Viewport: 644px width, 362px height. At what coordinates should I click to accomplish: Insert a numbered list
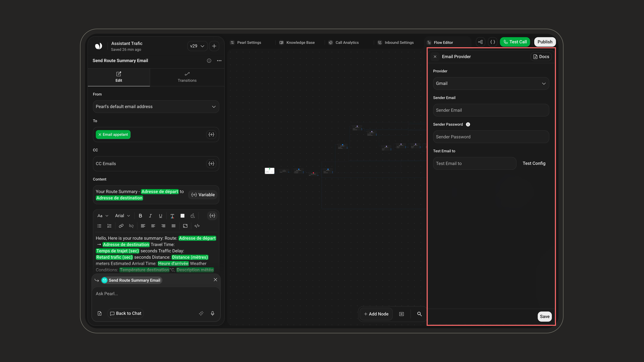109,226
